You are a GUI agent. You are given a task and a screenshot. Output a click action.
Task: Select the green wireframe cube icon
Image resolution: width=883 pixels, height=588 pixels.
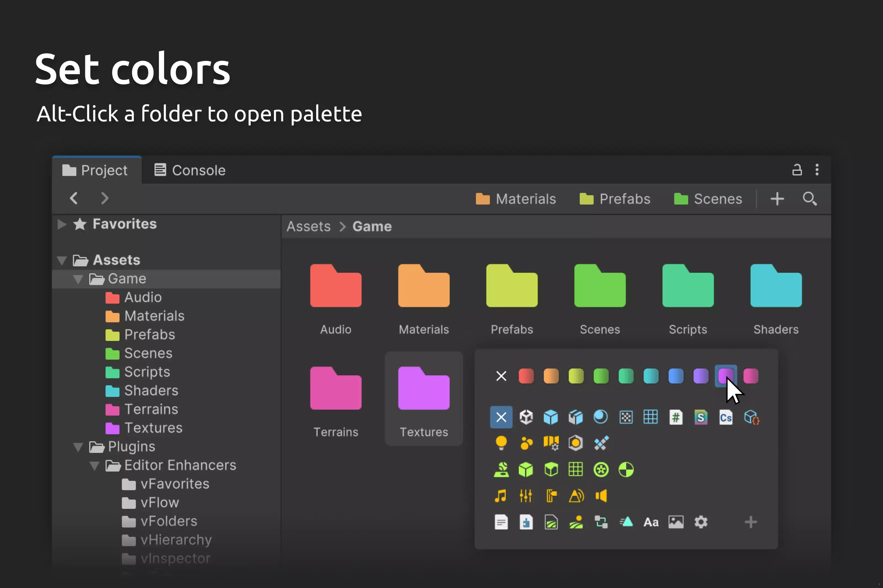click(551, 469)
